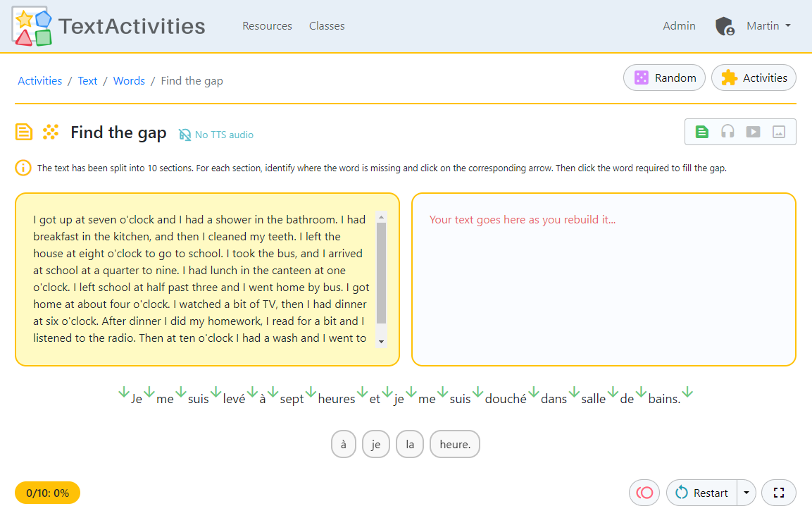Click the green text resource icon
The height and width of the screenshot is (518, 812).
coord(701,132)
